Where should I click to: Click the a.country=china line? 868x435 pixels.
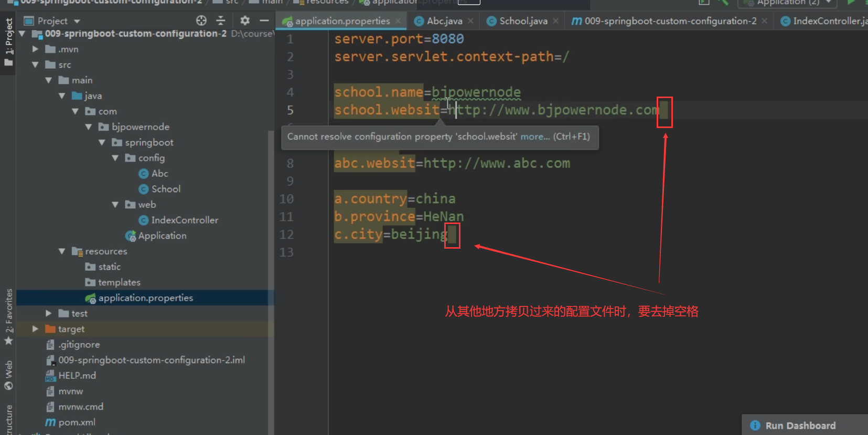point(395,199)
